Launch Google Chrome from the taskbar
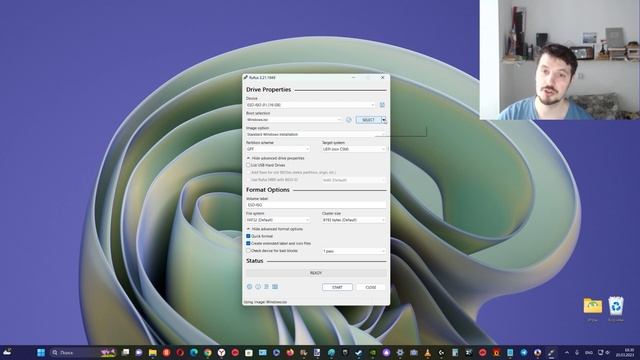Viewport: 640px width, 360px height. tap(208, 353)
